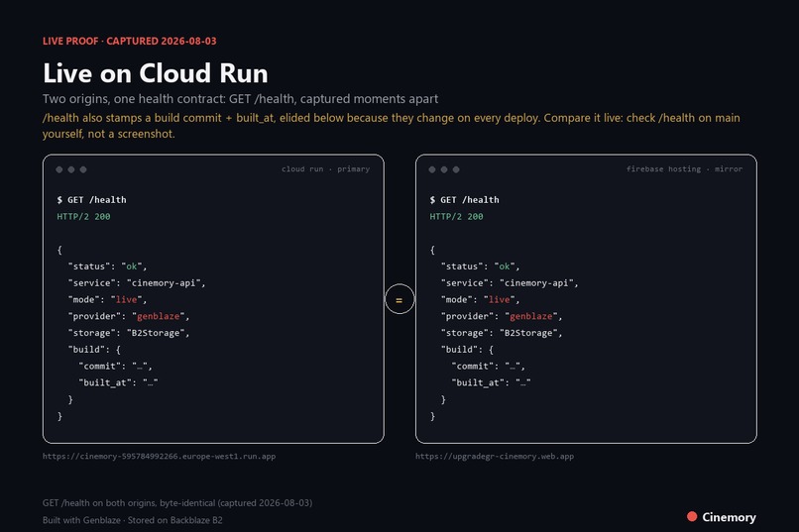Click the "service": "cinemory-api" line in firebase mirror panel

click(x=510, y=283)
